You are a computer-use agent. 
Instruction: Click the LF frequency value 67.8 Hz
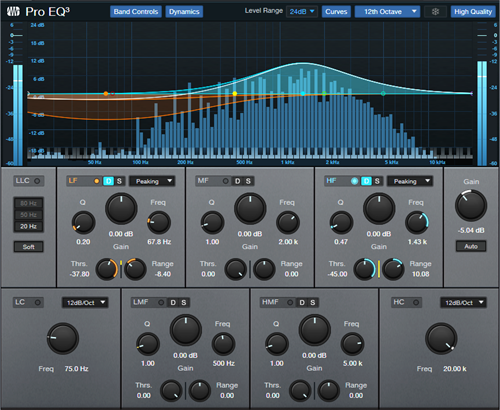[x=159, y=242]
